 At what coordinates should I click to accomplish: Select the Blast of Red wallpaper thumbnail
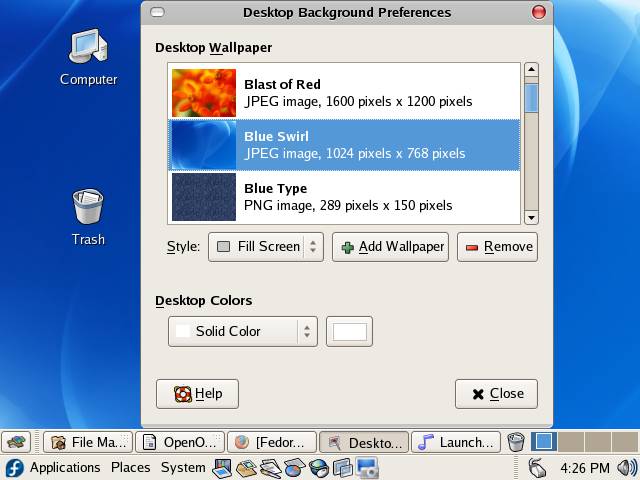click(204, 93)
